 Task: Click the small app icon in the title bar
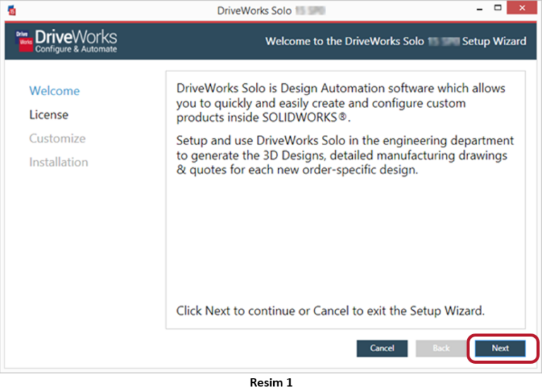tap(11, 11)
